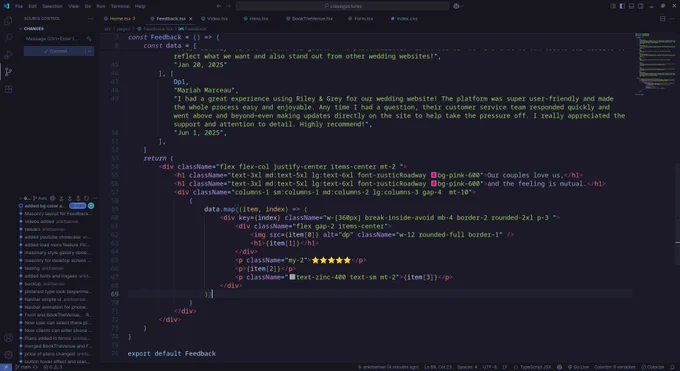
Task: Open the Commit button dropdown arrow
Action: tap(89, 51)
